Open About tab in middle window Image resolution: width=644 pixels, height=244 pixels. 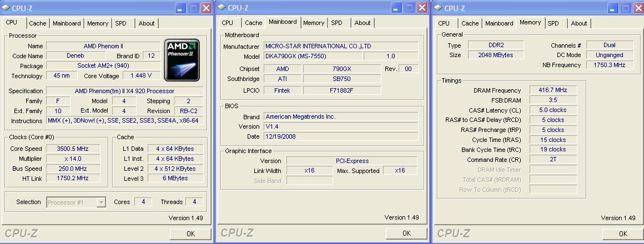click(363, 23)
